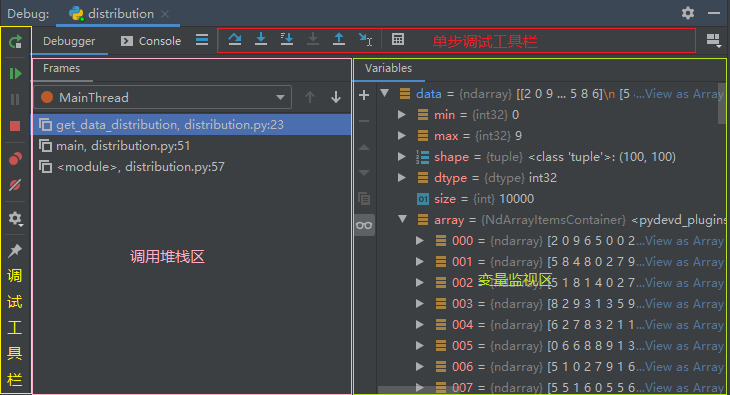Open the debug window settings gear
Screen dimensions: 730x395
point(688,13)
